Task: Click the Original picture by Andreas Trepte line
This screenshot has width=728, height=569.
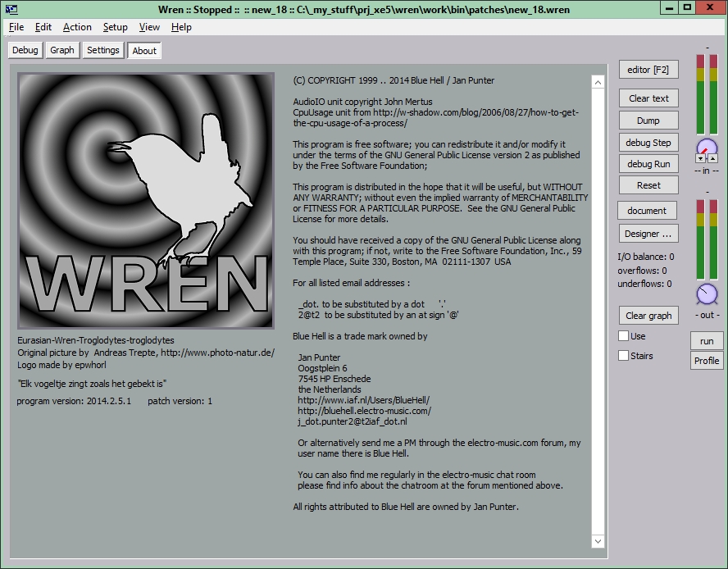Action: point(146,353)
